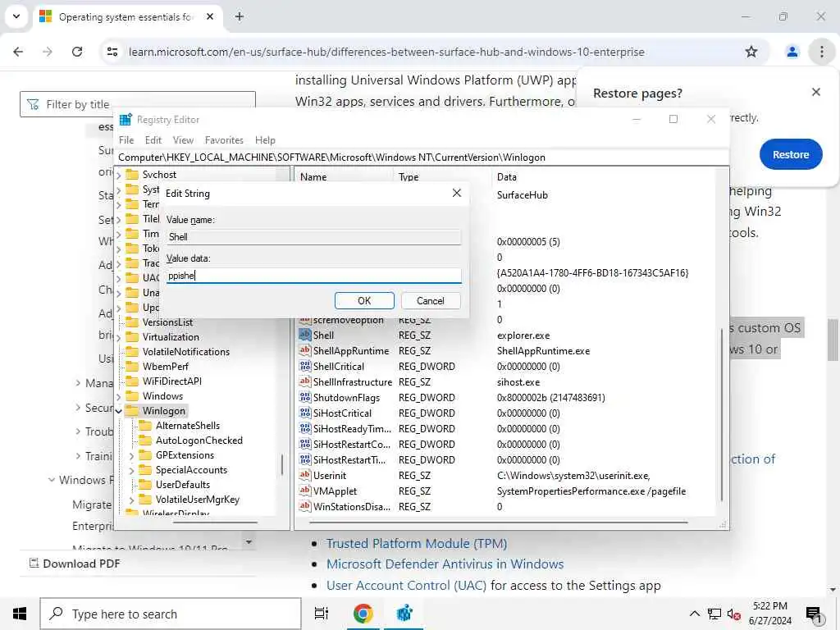This screenshot has height=630, width=840.
Task: Select the ShellInfrastructure value icon
Action: 305,381
